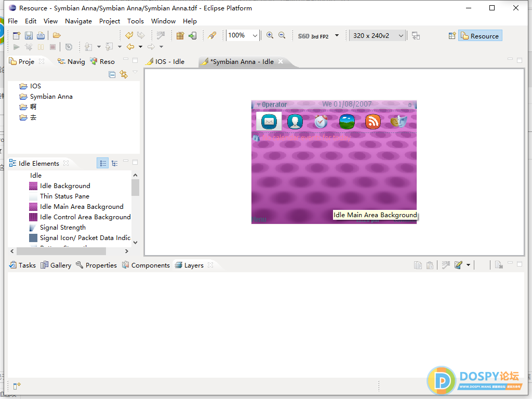Click the Collapse All icon in the Project view
Viewport: 532px width, 399px height.
pos(112,75)
